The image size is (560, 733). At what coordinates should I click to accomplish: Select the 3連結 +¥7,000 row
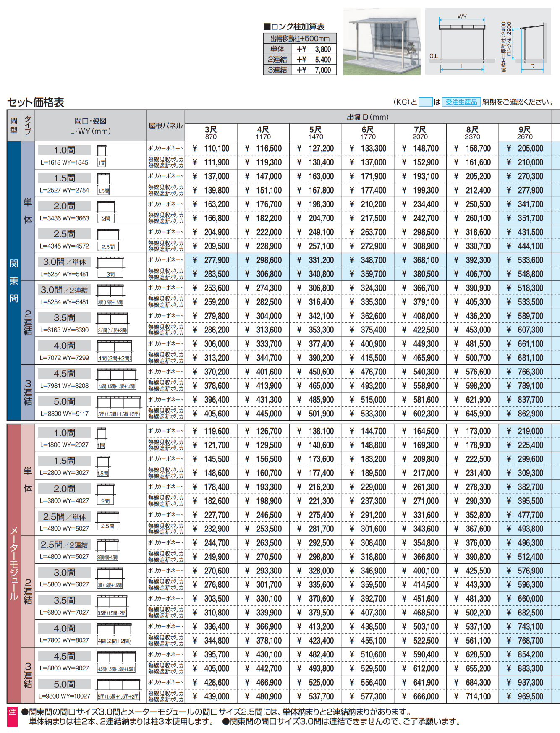[300, 70]
